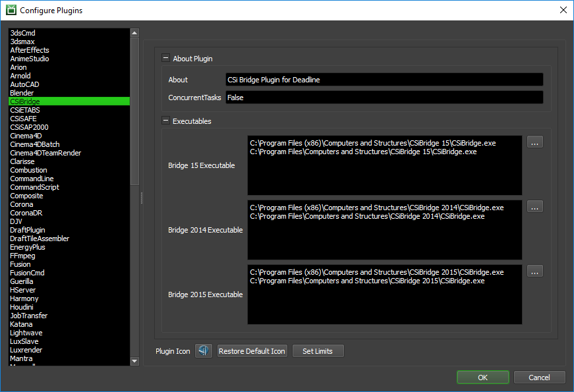Browse for Bridge 2015 Executable path
Viewport: 574px width, 392px height.
tap(534, 271)
